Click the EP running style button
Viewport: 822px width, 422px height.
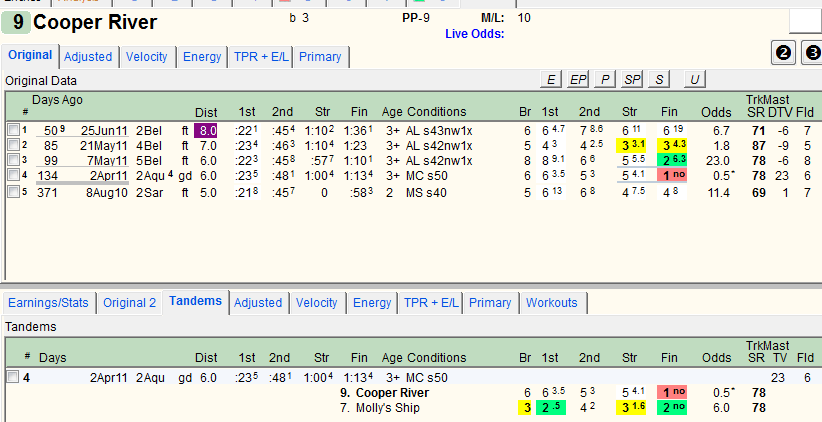[578, 80]
